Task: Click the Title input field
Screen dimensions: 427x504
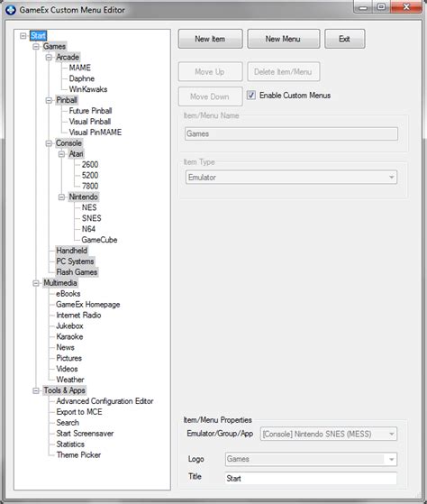Action: click(311, 478)
